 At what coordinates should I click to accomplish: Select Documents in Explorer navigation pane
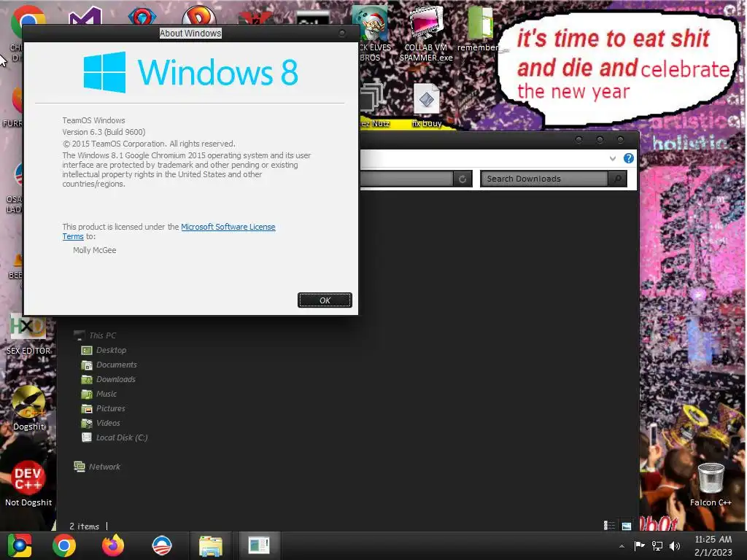coord(109,365)
